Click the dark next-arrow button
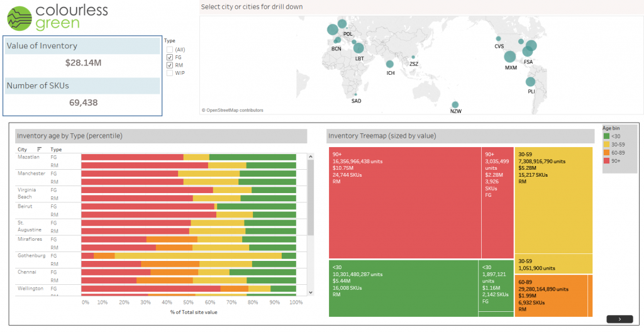 (619, 319)
